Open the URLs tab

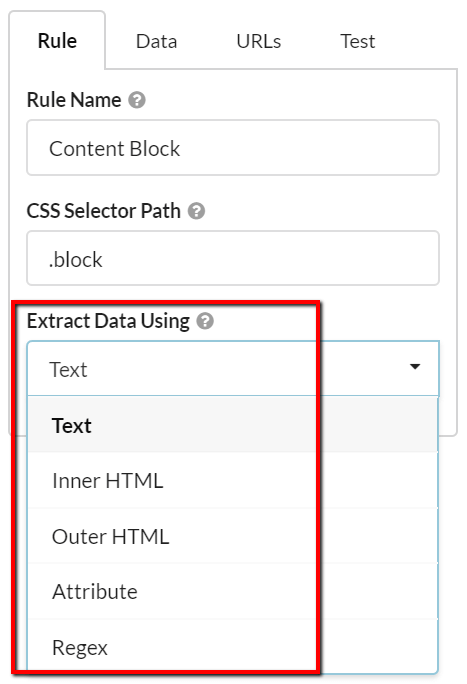pos(259,41)
